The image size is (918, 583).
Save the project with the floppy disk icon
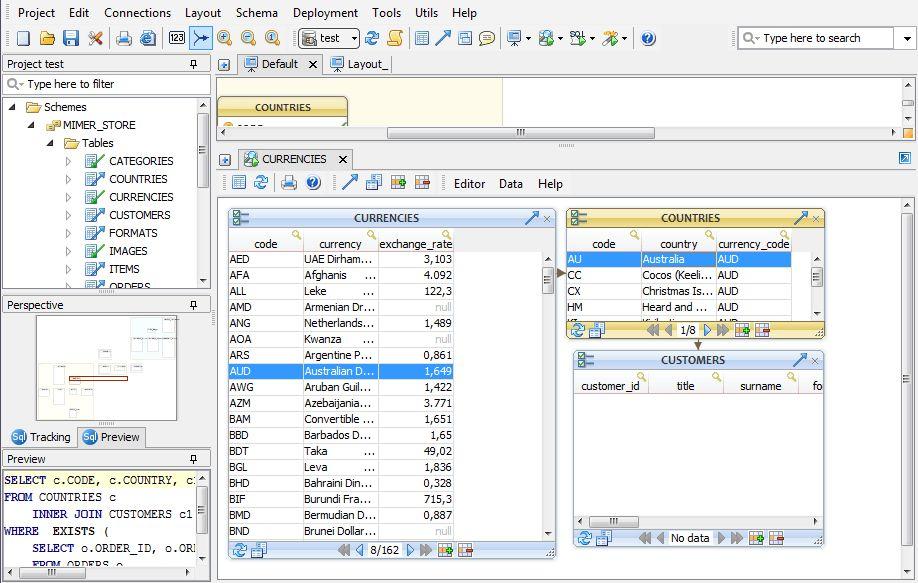click(x=71, y=39)
